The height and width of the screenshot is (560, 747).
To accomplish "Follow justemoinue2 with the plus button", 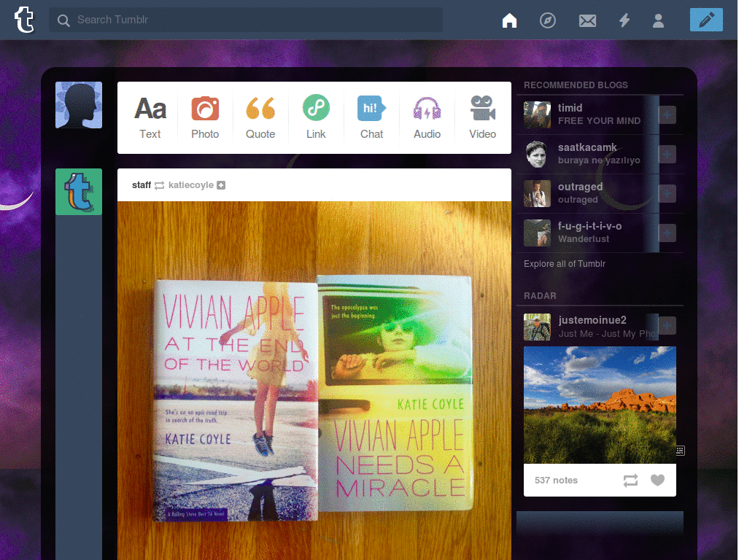I will point(667,326).
